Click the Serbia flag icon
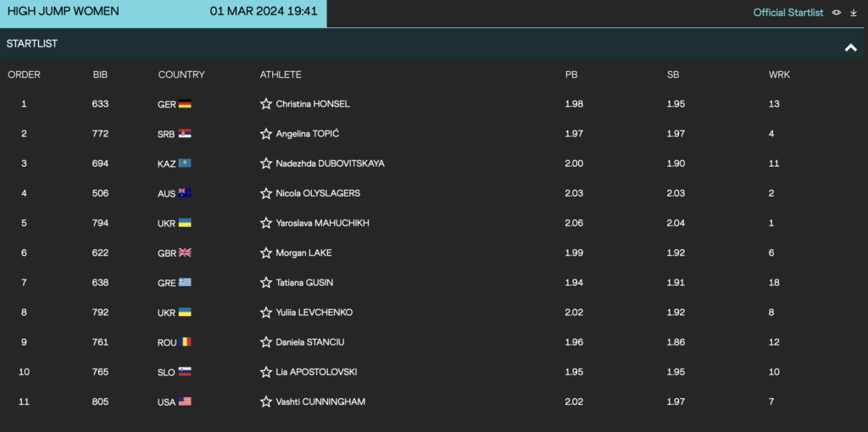868x432 pixels. tap(185, 134)
